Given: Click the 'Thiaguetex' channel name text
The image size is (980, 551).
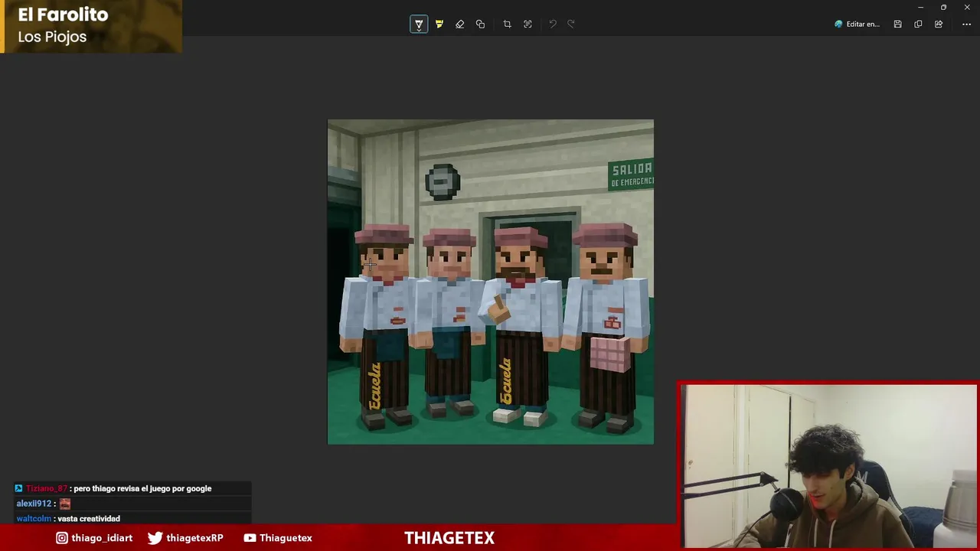Looking at the screenshot, I should point(286,538).
